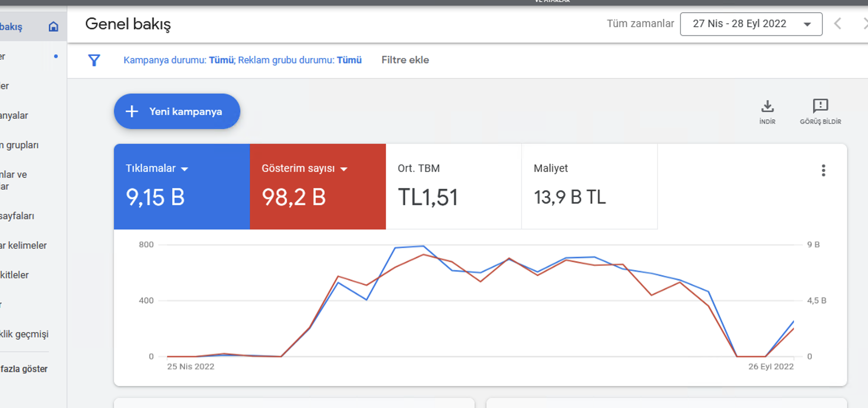Click the Genel bakış page title
The height and width of the screenshot is (408, 868).
[x=128, y=24]
